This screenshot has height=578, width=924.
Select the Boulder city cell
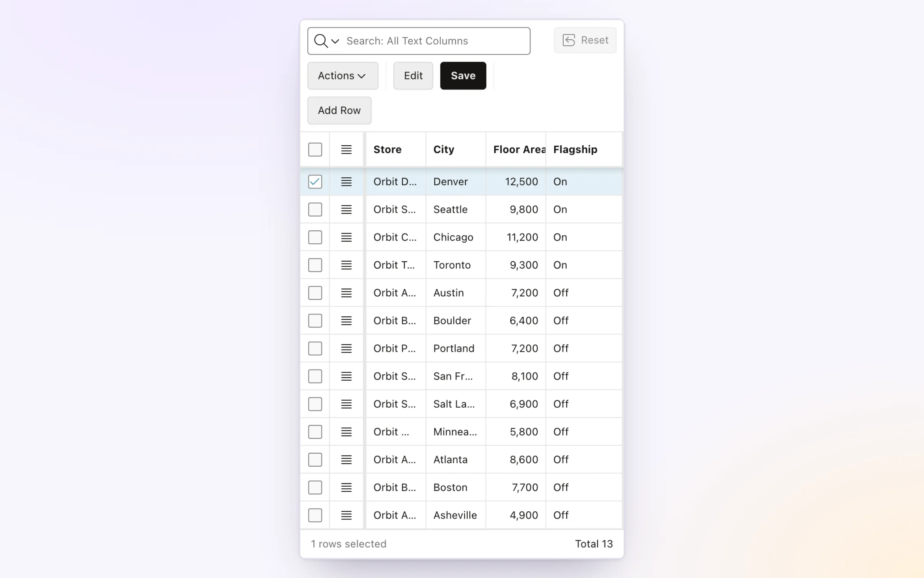tap(456, 320)
